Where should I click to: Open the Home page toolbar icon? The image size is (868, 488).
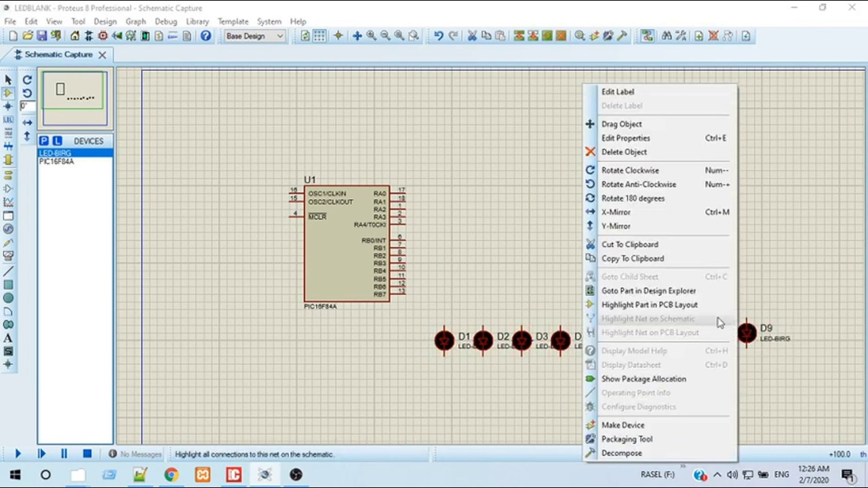75,36
